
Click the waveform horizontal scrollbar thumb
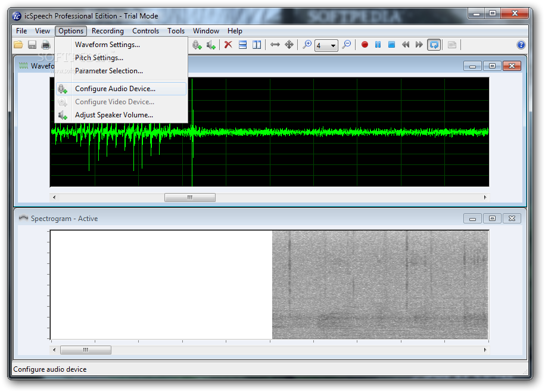[x=190, y=197]
